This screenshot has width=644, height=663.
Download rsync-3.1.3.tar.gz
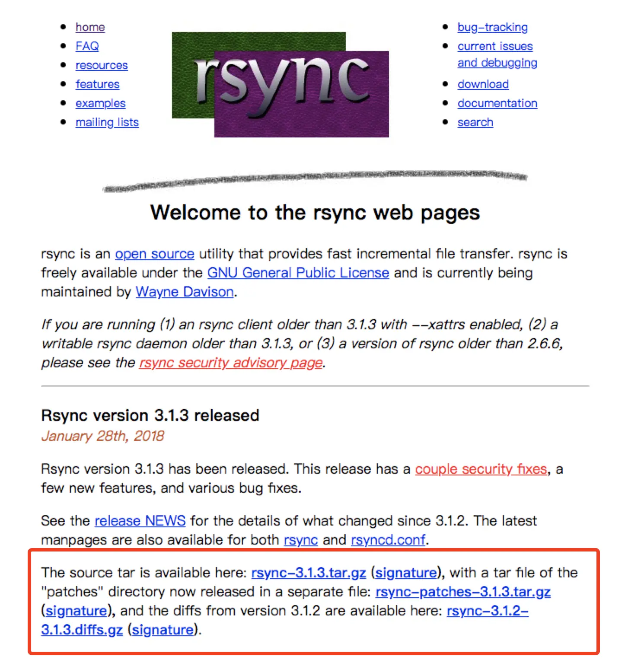click(x=309, y=573)
